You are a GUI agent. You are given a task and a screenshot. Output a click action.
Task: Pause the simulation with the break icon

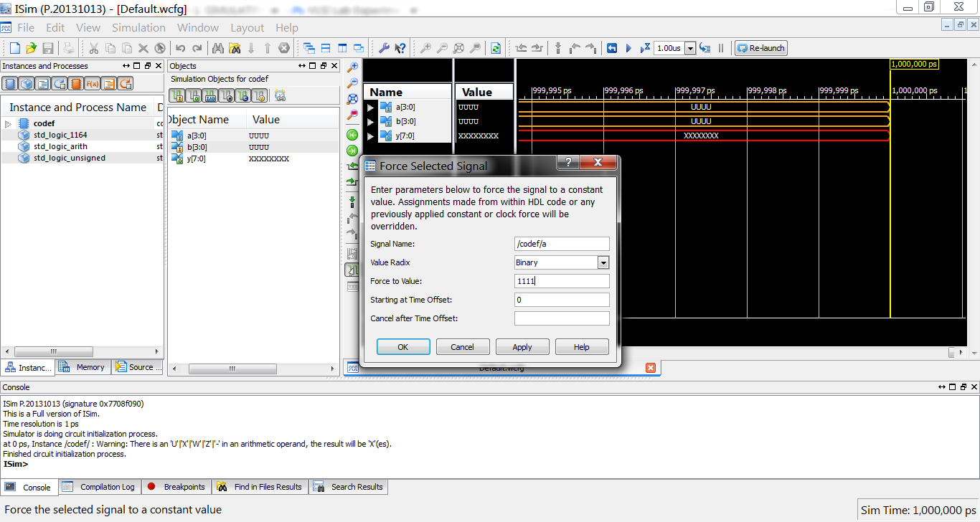click(x=720, y=47)
